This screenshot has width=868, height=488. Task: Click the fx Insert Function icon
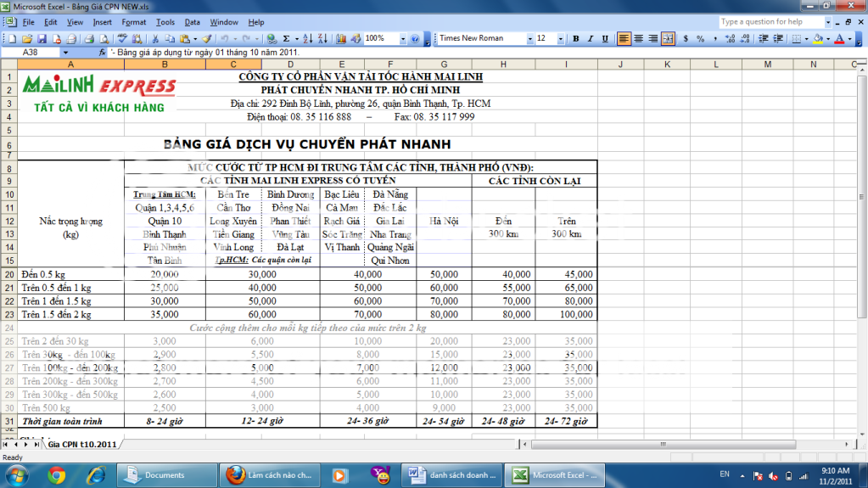(x=102, y=52)
